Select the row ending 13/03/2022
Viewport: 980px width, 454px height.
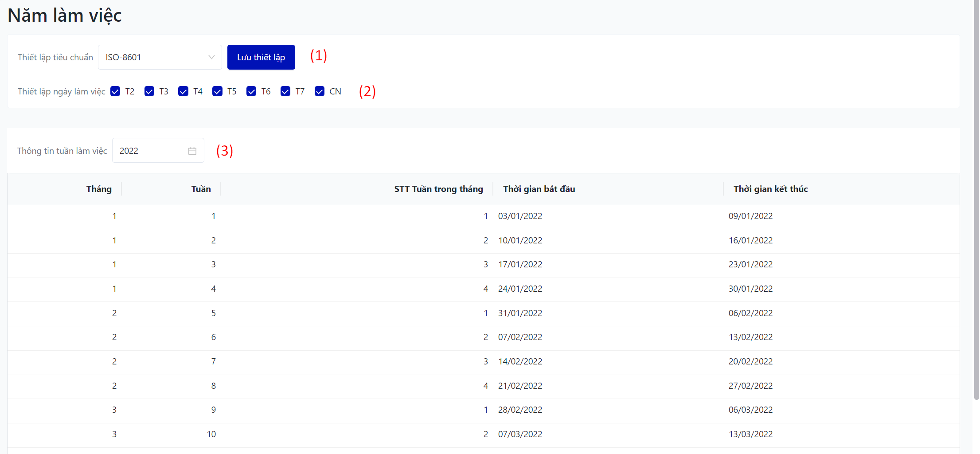click(750, 434)
